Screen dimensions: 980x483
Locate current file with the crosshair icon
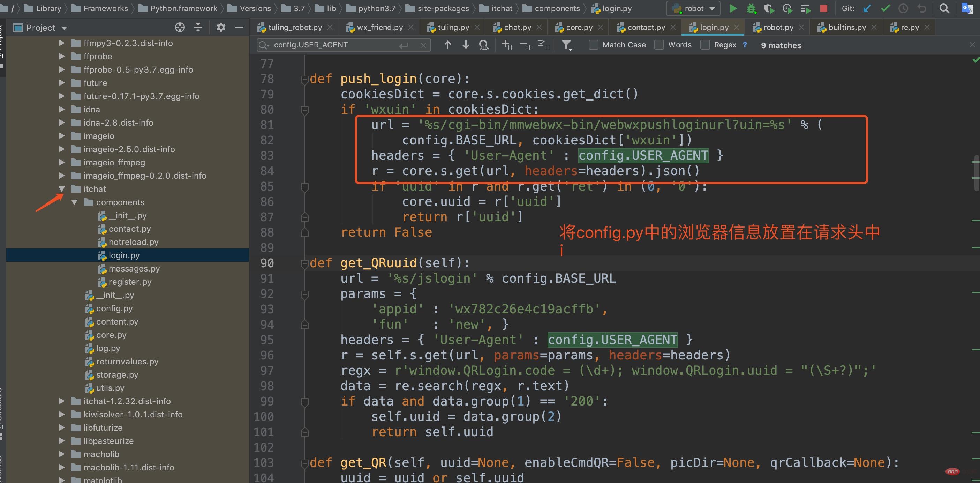[180, 28]
